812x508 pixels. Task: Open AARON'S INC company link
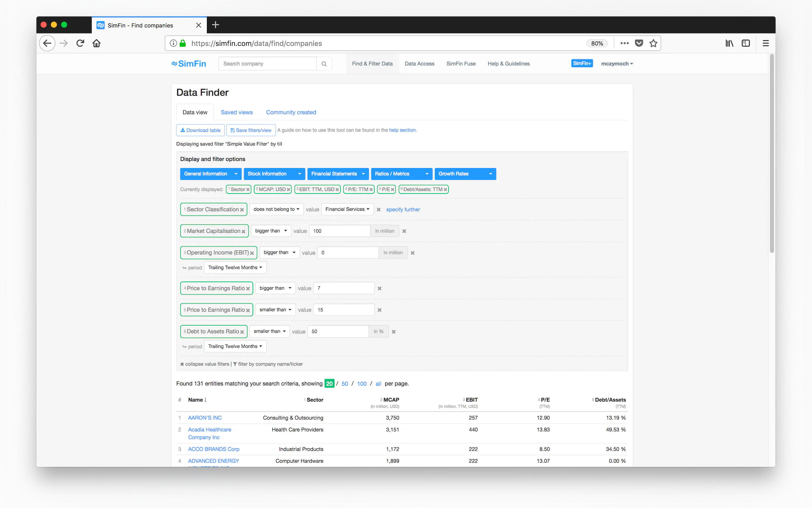(x=205, y=417)
